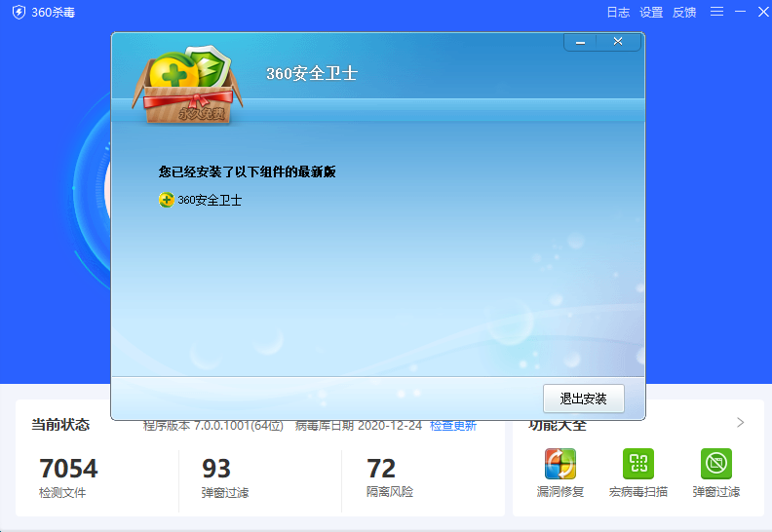The image size is (772, 532).
Task: Click the 当前状态 heading
Action: tap(60, 424)
